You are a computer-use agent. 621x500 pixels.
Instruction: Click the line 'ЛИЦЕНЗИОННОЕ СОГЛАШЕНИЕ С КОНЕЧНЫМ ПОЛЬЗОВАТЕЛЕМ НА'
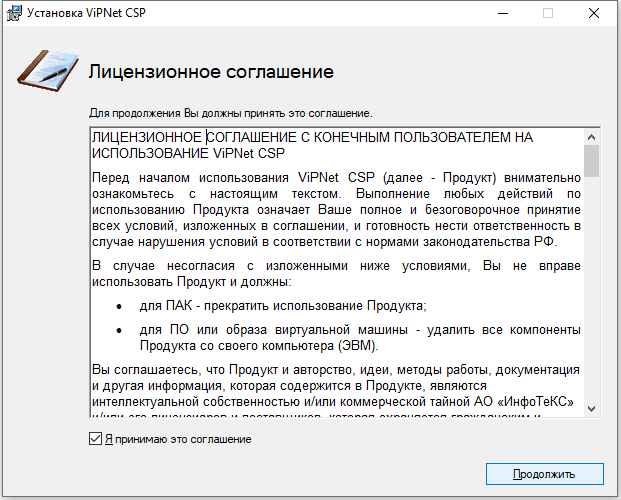point(312,137)
